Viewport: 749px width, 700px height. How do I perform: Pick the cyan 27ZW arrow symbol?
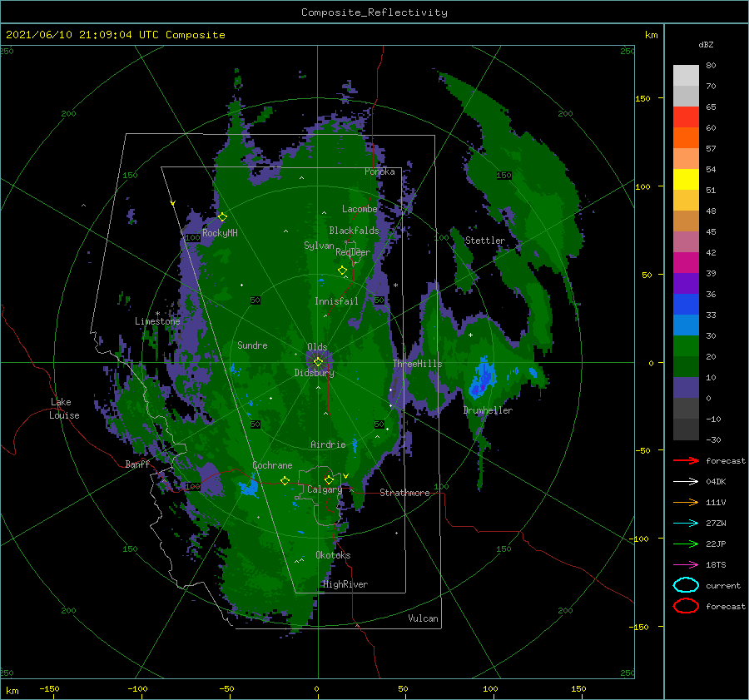tap(686, 523)
